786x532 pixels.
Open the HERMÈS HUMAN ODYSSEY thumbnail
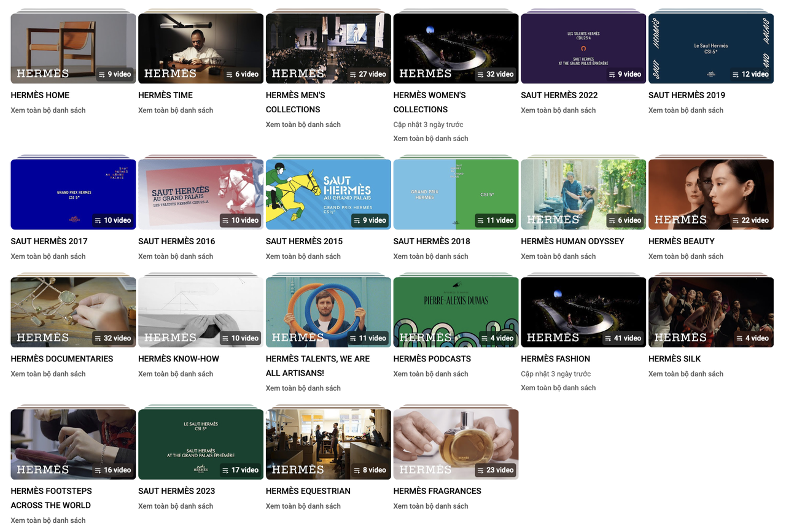click(x=583, y=195)
